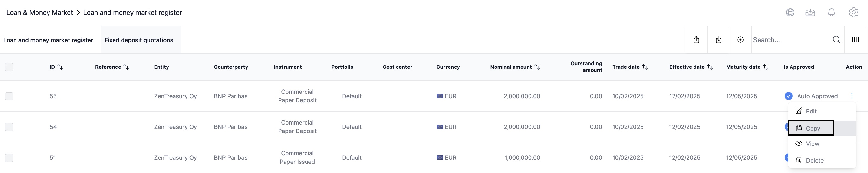This screenshot has height=173, width=868.
Task: Open the three-dot action menu for row 55
Action: (852, 96)
